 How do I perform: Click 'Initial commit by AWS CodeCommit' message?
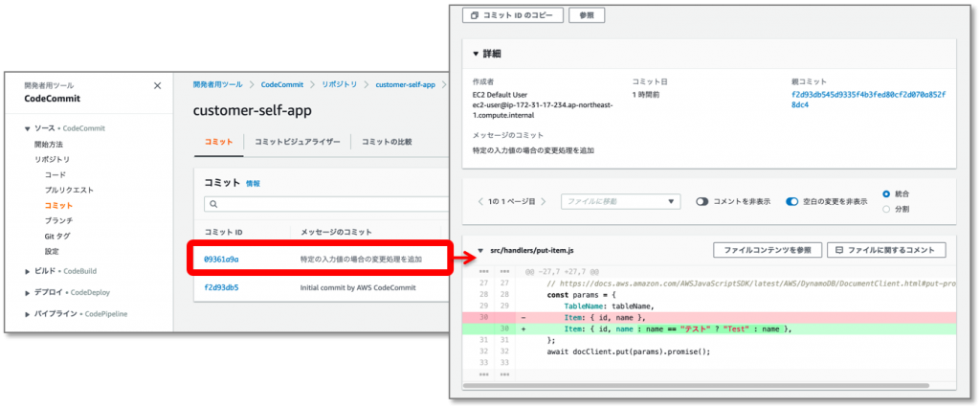pos(358,288)
